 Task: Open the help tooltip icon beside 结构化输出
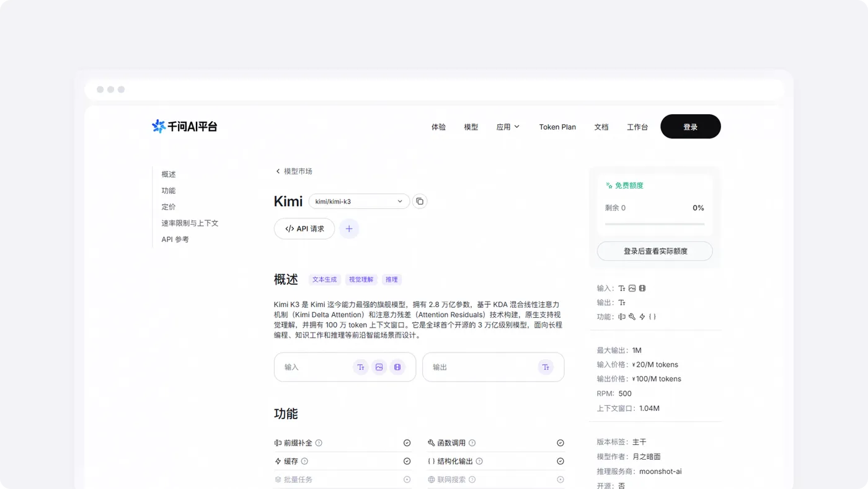point(479,461)
